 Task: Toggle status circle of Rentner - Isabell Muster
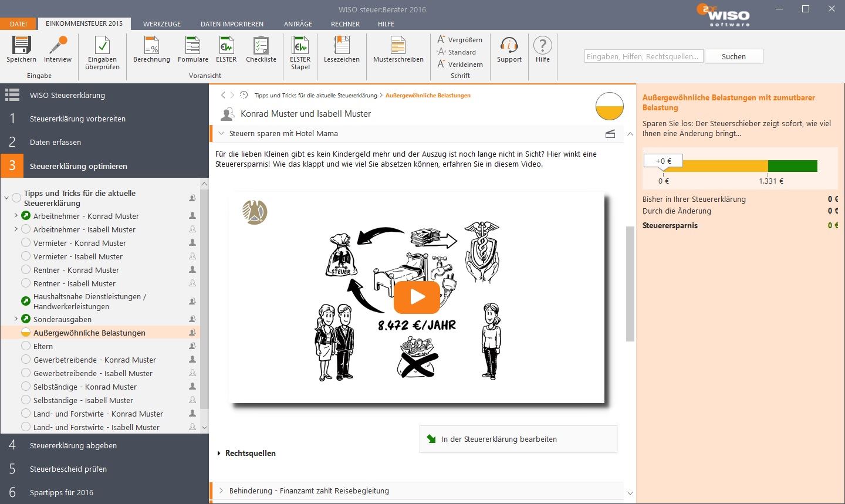click(x=26, y=283)
